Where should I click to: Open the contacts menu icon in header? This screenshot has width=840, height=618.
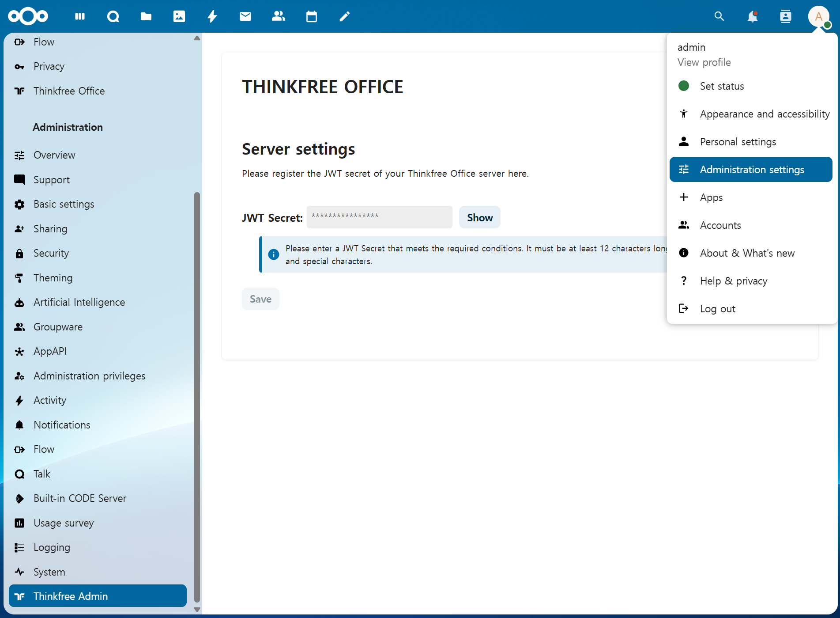pos(786,16)
